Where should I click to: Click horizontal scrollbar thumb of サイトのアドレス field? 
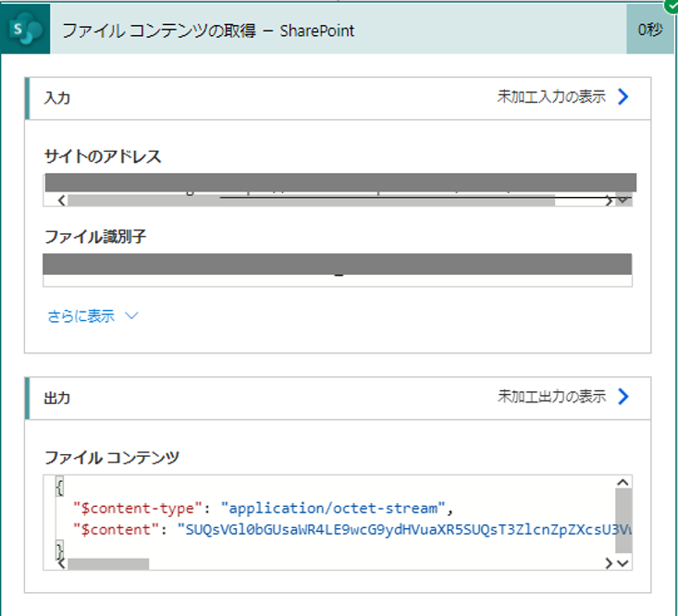click(x=312, y=201)
